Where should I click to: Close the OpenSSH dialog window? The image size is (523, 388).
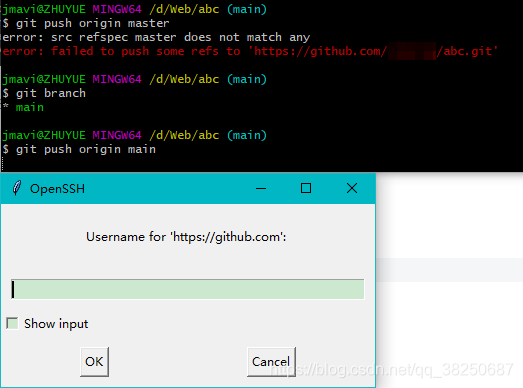click(x=352, y=188)
